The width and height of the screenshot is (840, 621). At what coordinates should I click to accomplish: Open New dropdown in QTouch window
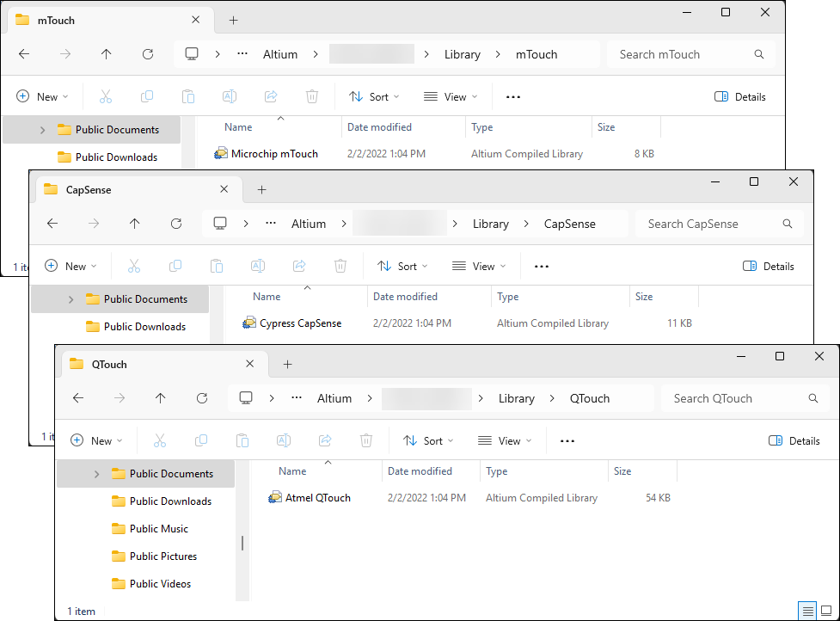point(96,441)
